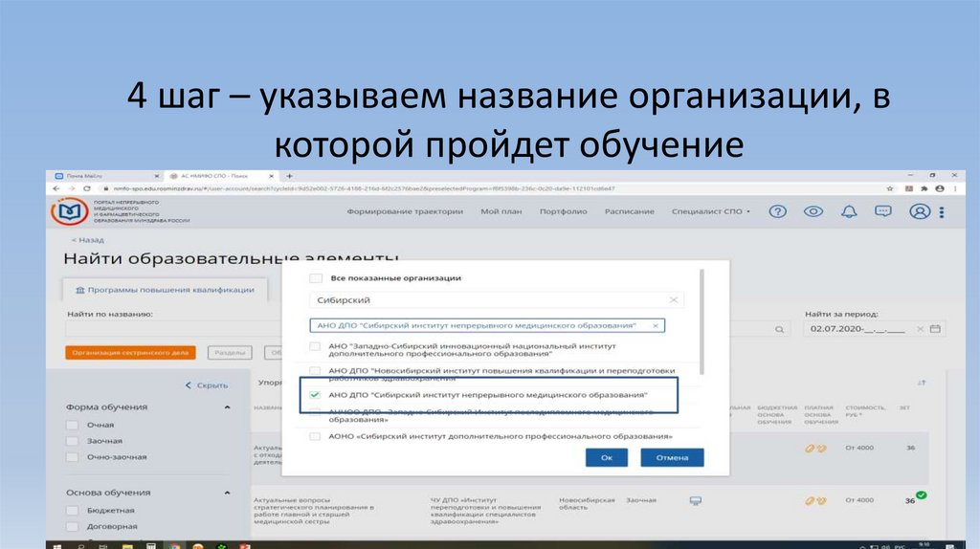Screen dimensions: 980x549
Task: Click the dialog's vertical scrollbar
Action: (702, 321)
